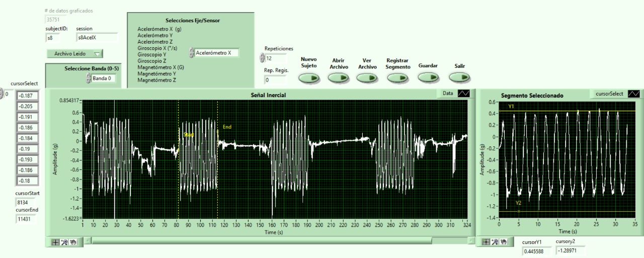The height and width of the screenshot is (258, 644).
Task: Click the stepper arrows beside Acelerómetro X ring
Action: [x=192, y=52]
